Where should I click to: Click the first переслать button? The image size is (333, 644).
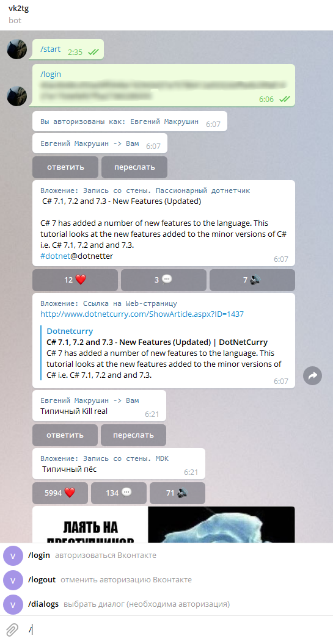pyautogui.click(x=134, y=167)
